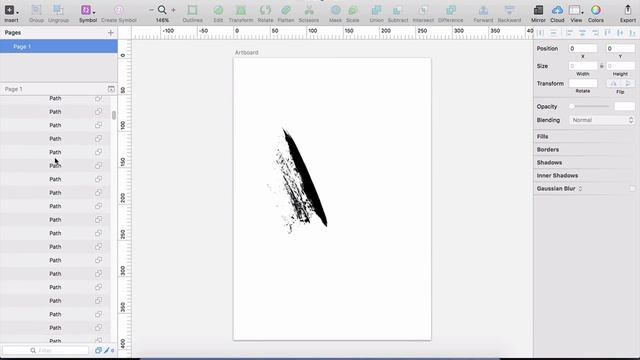
Task: Distribute vertically using inspector icon
Action: 553,33
